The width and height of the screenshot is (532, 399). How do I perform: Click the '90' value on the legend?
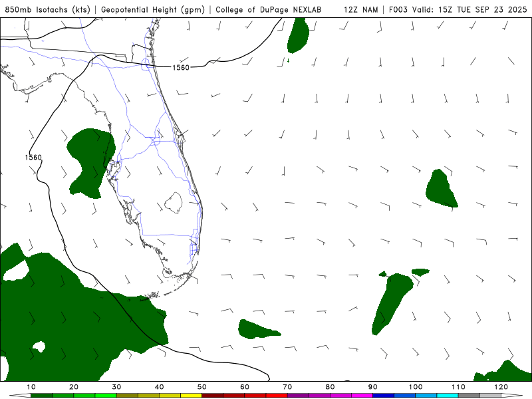373,387
